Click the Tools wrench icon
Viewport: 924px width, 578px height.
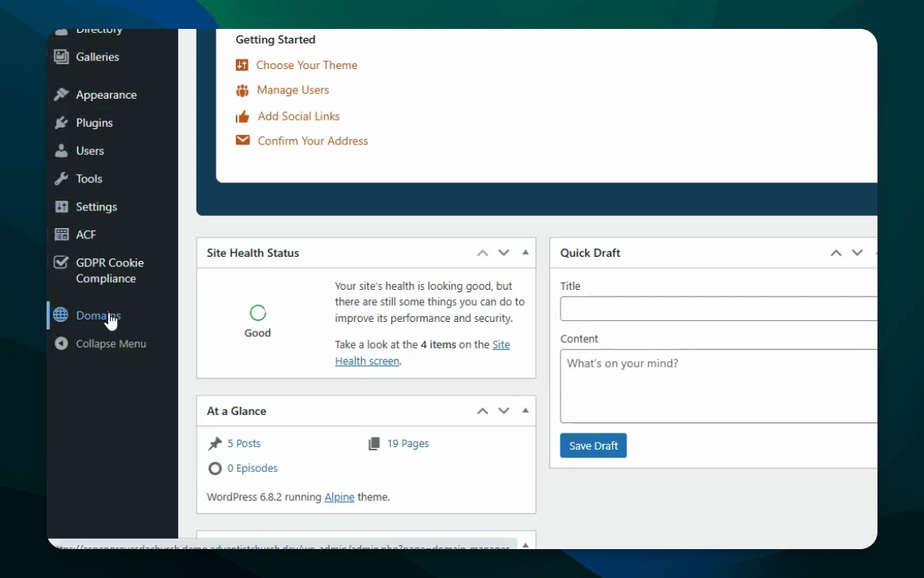click(61, 179)
